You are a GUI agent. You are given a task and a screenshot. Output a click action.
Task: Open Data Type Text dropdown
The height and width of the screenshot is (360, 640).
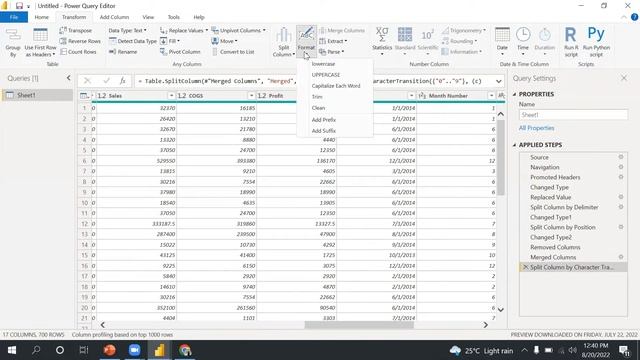coord(128,30)
